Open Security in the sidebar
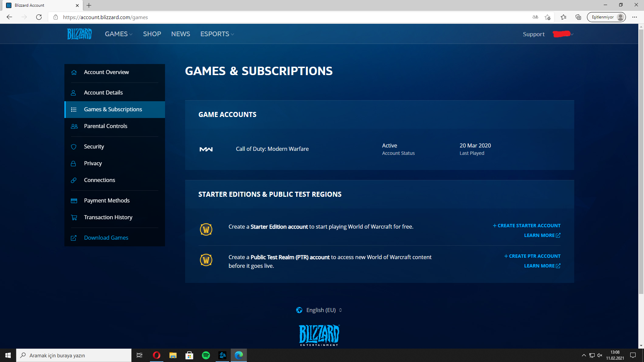This screenshot has width=644, height=362. click(x=115, y=147)
